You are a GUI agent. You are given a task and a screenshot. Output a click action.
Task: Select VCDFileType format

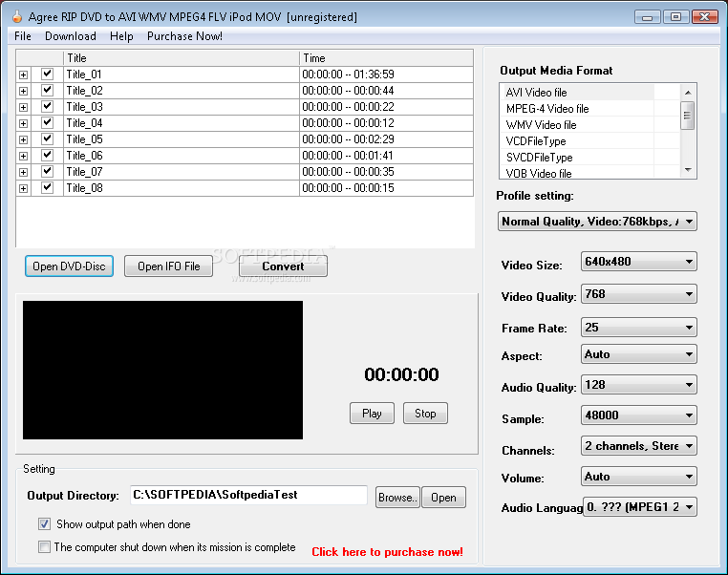[579, 141]
